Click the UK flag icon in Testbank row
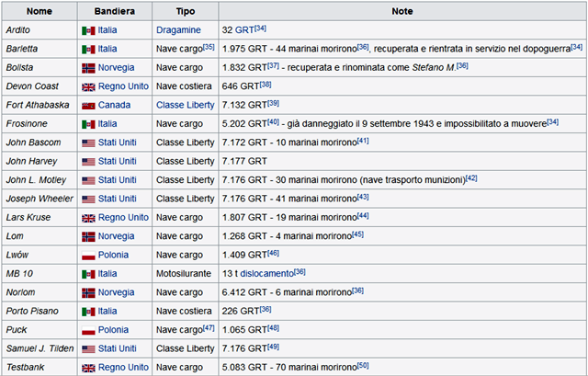 pyautogui.click(x=88, y=368)
